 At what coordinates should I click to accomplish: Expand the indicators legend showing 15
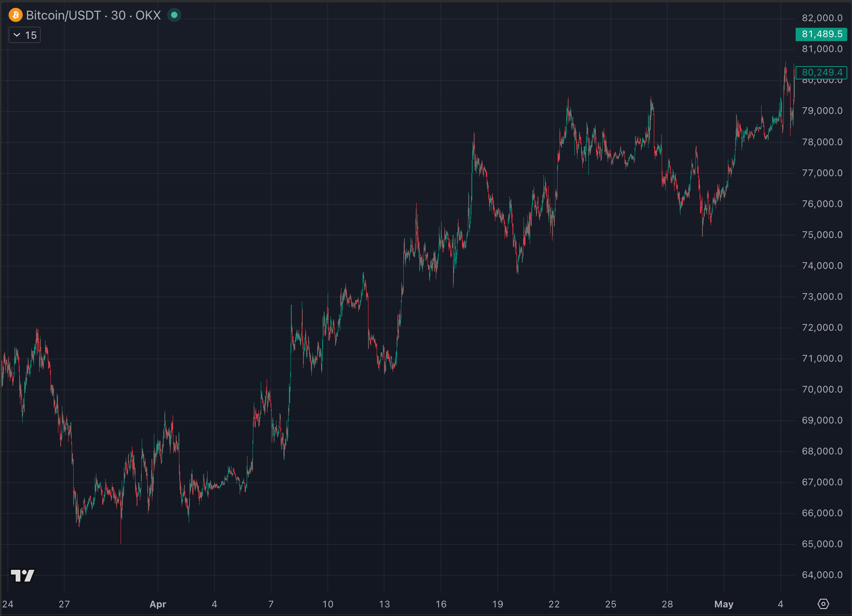click(x=25, y=35)
